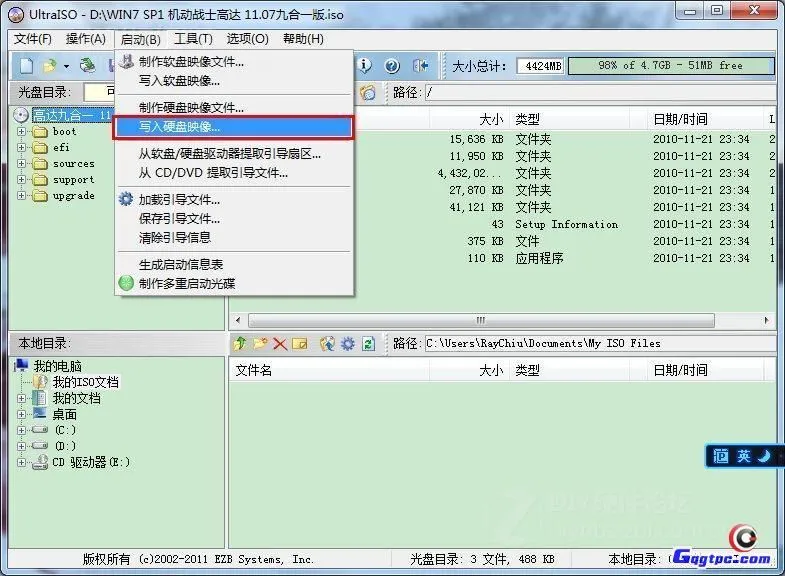The width and height of the screenshot is (785, 576).
Task: Click the exit door toolbar icon
Action: click(x=420, y=66)
